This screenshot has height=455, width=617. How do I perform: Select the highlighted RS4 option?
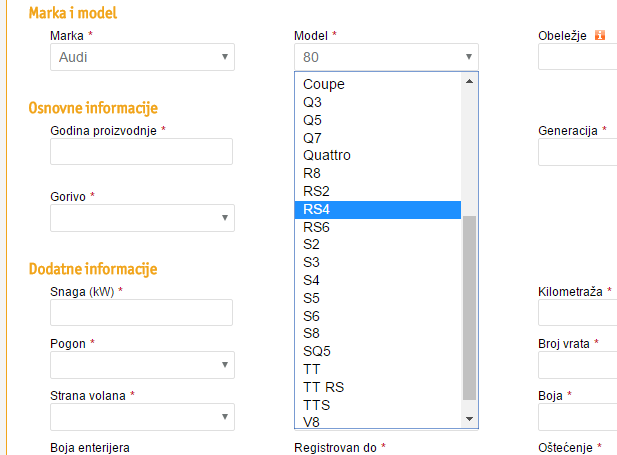[378, 210]
